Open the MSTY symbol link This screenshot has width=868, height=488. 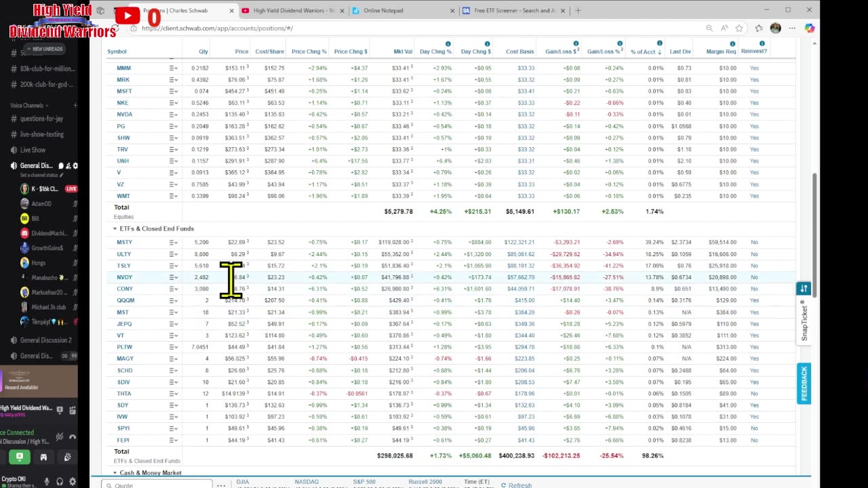point(124,243)
